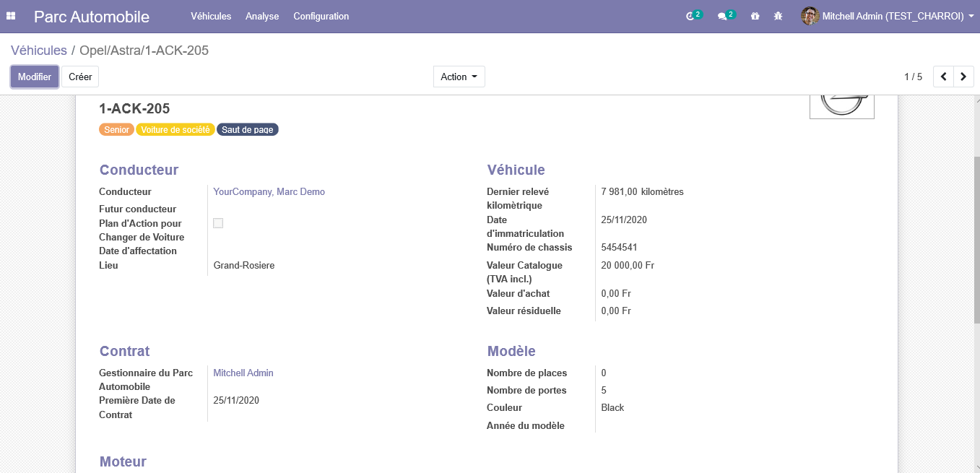Open the Véhicules menu in navbar
Screen dimensions: 980x473
pos(211,16)
